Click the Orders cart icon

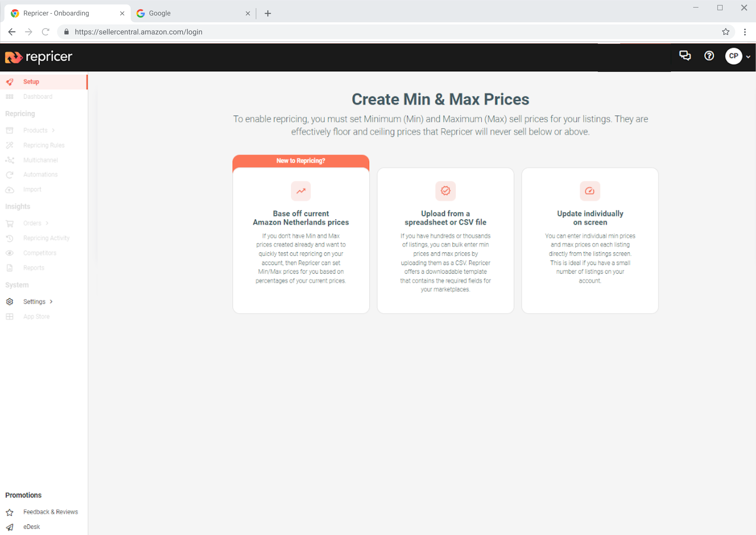click(x=9, y=224)
